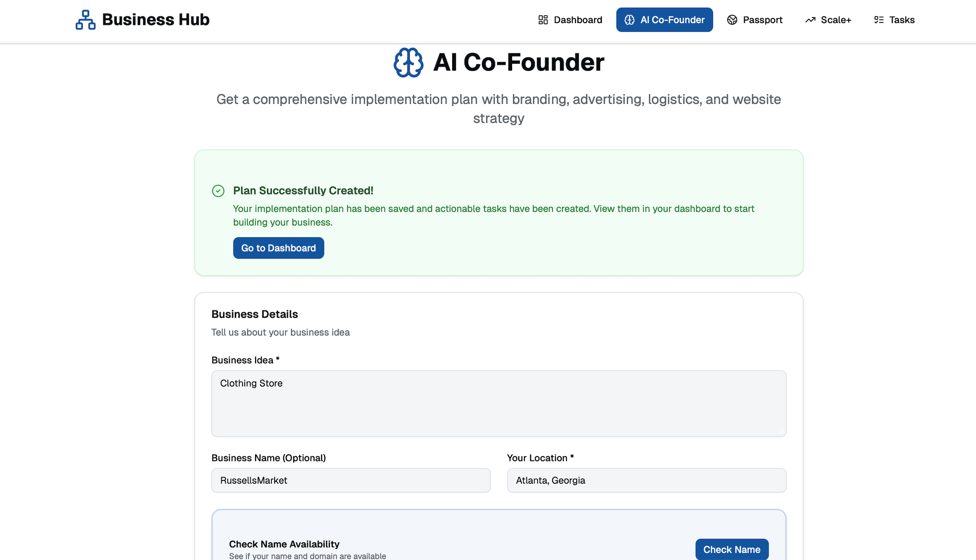This screenshot has width=976, height=560.
Task: Click the brain icon inside AI Co-Founder button
Action: (x=630, y=20)
